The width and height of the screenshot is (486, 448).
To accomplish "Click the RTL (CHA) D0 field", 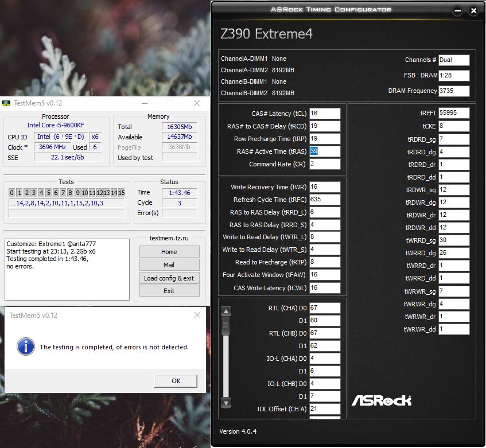I will (x=325, y=308).
